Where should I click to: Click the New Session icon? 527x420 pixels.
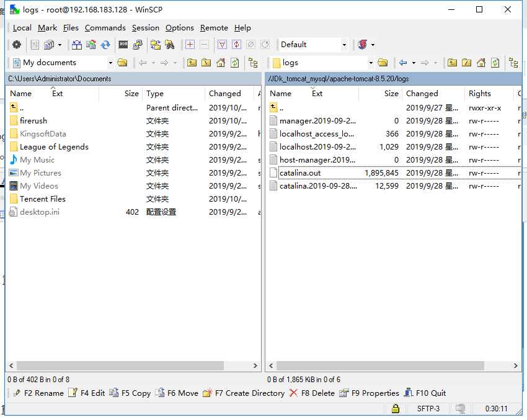click(x=362, y=45)
